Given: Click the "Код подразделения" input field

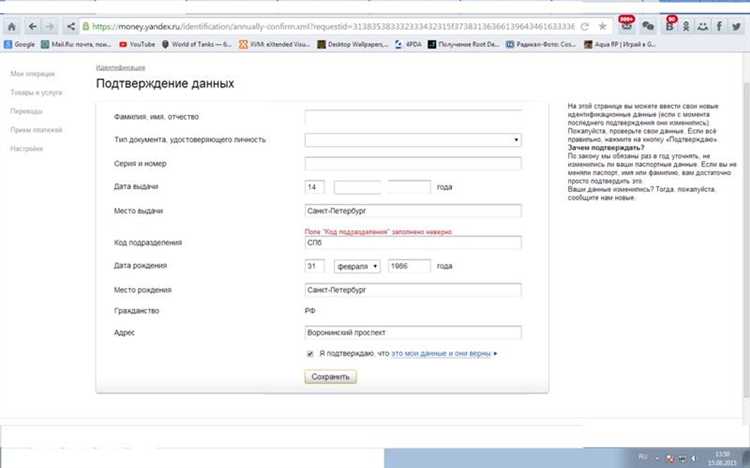Looking at the screenshot, I should (413, 242).
